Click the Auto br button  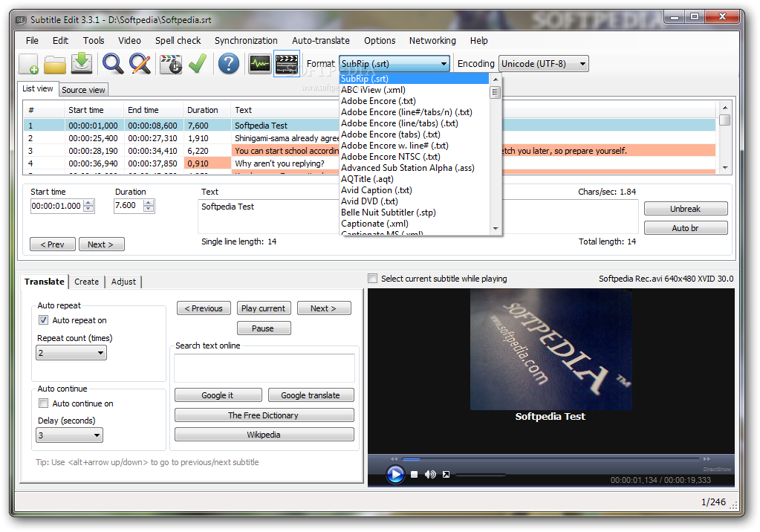click(x=686, y=228)
